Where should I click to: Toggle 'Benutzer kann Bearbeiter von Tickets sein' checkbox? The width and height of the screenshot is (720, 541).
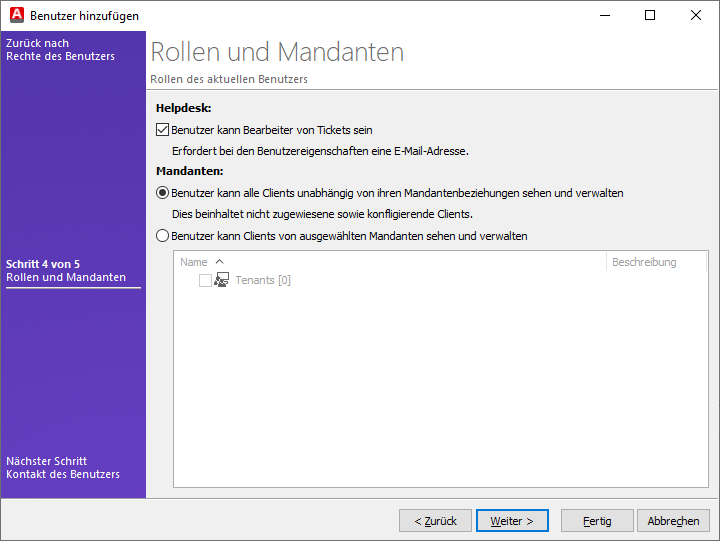click(163, 130)
